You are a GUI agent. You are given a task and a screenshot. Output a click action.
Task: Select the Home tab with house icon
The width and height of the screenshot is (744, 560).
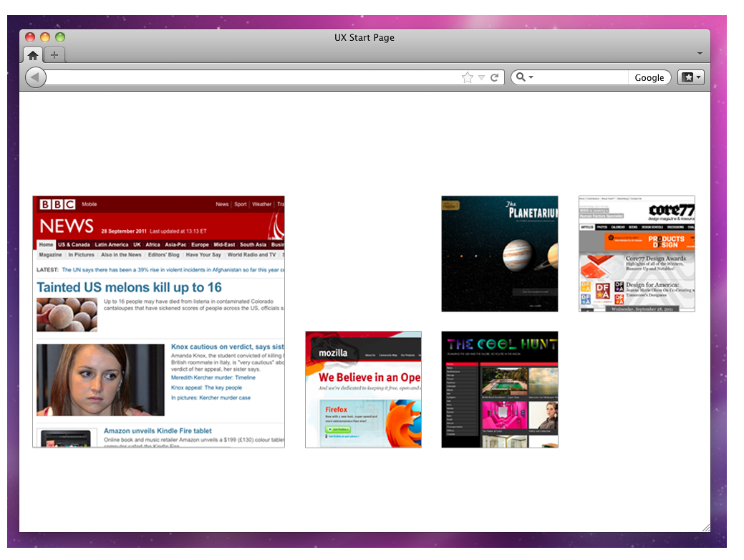[x=33, y=55]
